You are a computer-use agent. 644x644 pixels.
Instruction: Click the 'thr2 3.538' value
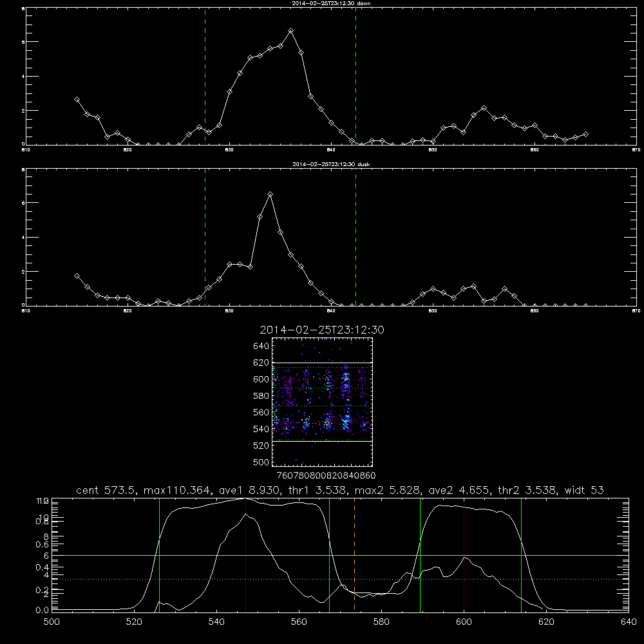[528, 490]
